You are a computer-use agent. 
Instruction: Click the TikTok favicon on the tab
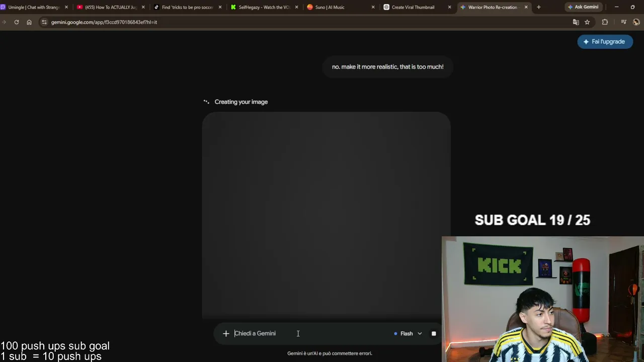coord(156,7)
